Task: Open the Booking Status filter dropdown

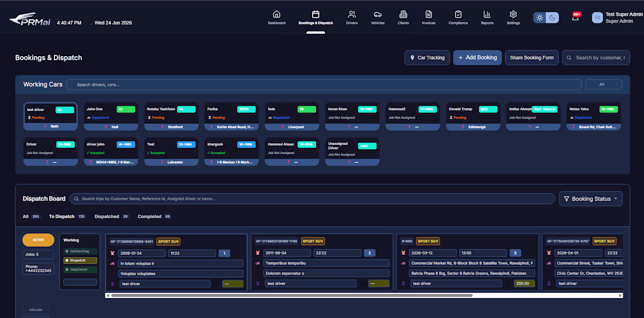Action: click(591, 199)
